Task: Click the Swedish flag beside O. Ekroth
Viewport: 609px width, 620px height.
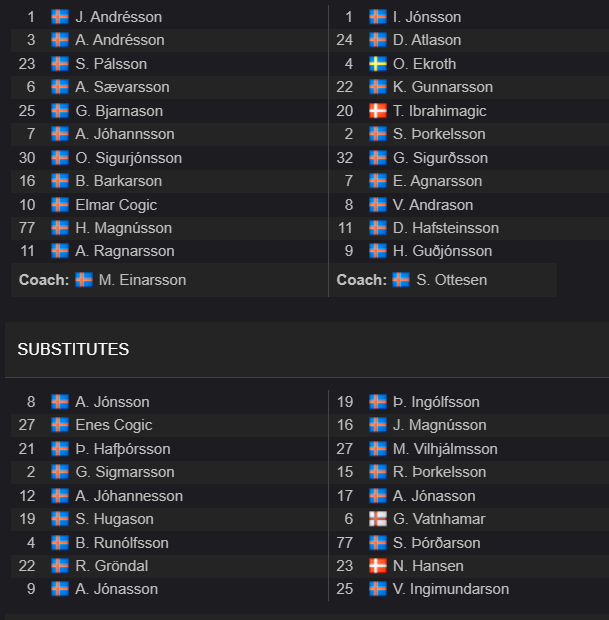Action: coord(378,64)
